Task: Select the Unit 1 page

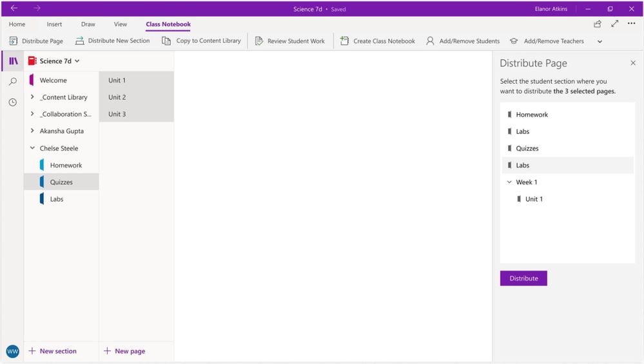Action: point(137,81)
